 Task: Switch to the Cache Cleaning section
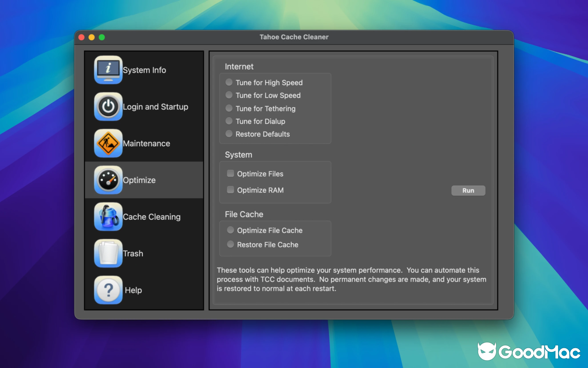click(x=152, y=217)
